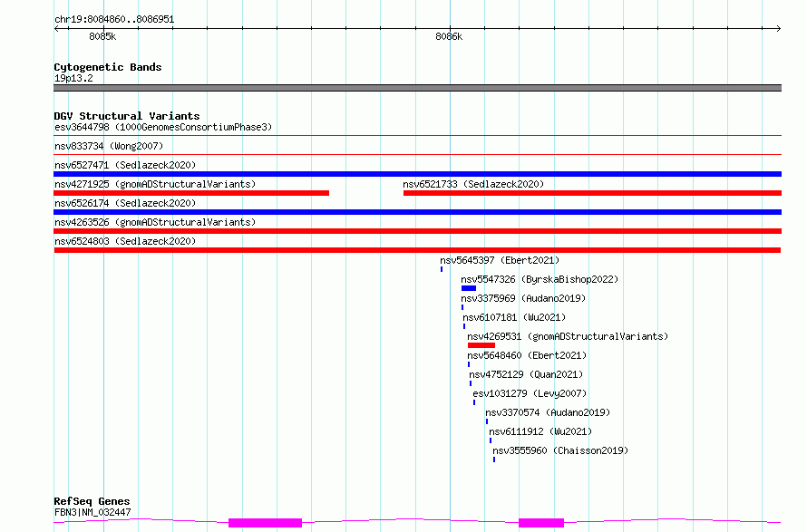Select the nsv6526174 (Sedlazeck2020) label
Screen dimensions: 807x532
tap(125, 203)
